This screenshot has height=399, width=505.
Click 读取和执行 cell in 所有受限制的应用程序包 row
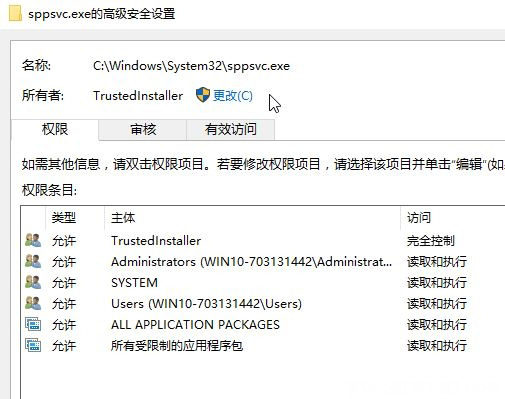436,346
